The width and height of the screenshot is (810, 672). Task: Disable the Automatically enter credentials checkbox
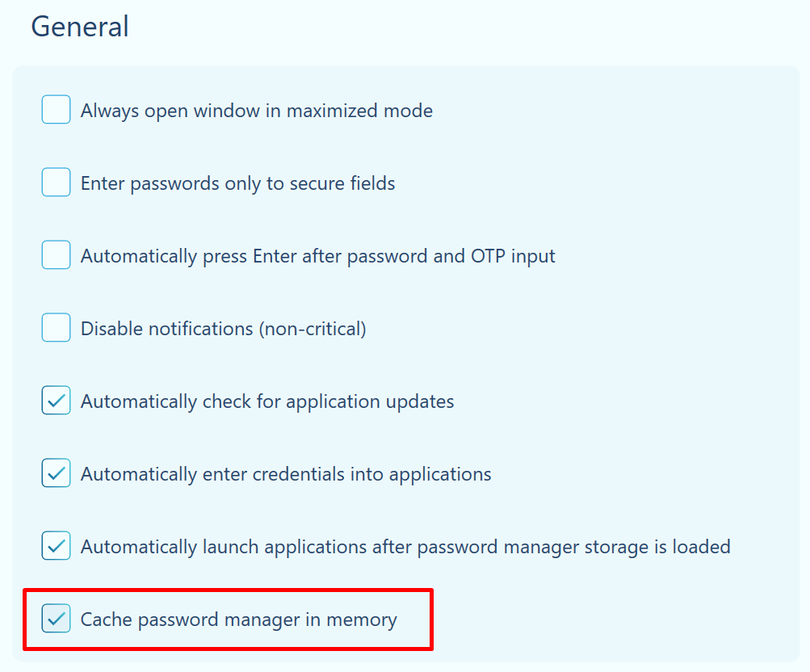[x=56, y=473]
